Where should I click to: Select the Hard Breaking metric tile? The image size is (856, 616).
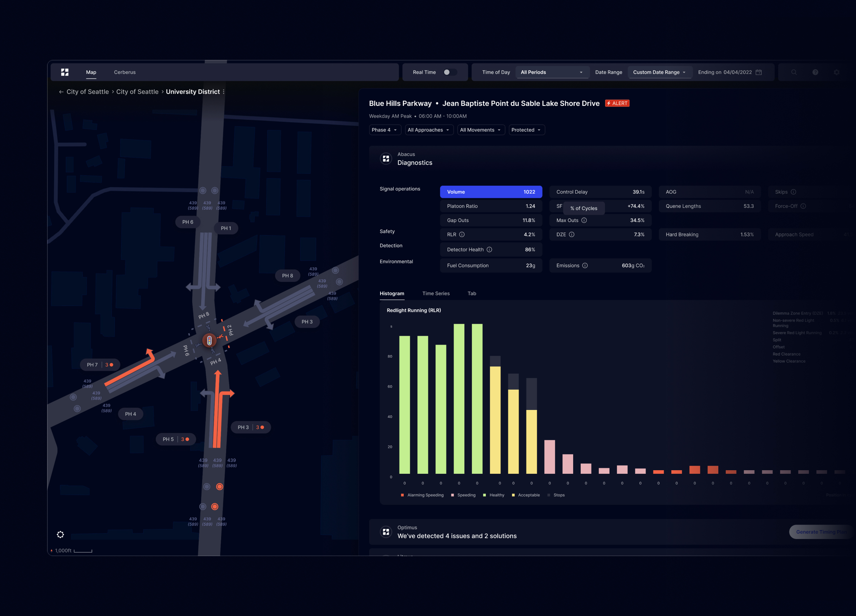pyautogui.click(x=709, y=235)
